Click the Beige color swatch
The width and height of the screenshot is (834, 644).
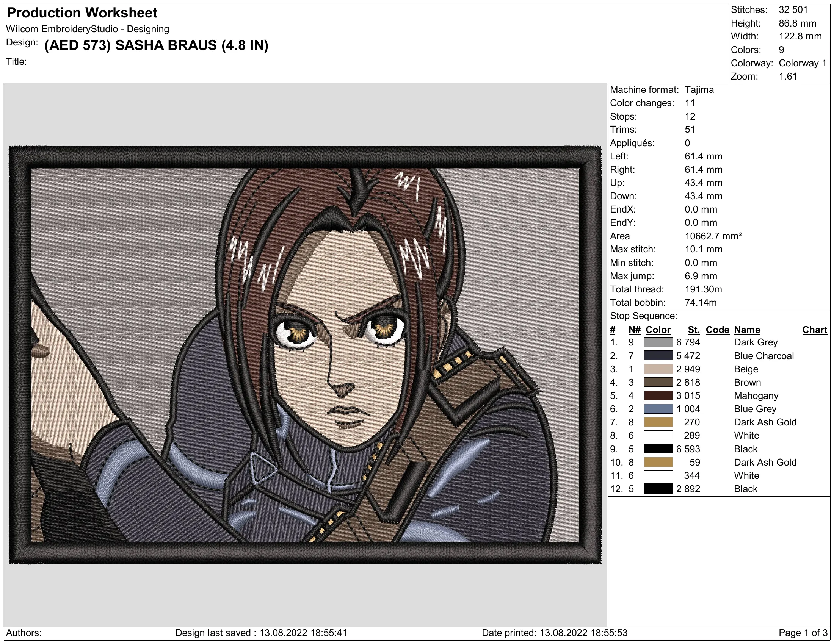(x=658, y=369)
